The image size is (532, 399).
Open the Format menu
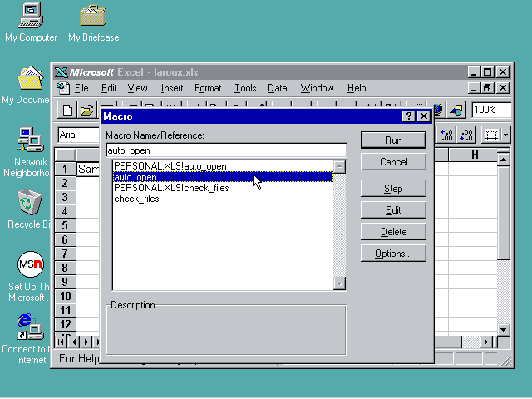click(208, 88)
